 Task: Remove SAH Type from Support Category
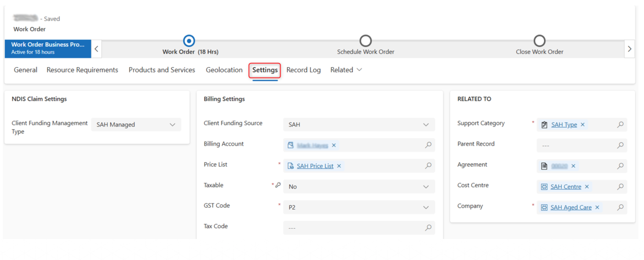[582, 124]
